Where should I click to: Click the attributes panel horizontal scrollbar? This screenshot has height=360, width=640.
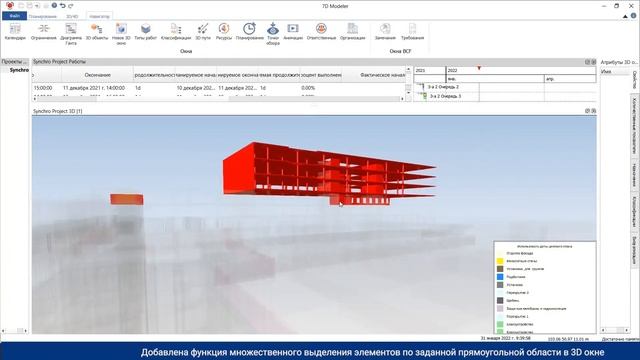tap(616, 330)
